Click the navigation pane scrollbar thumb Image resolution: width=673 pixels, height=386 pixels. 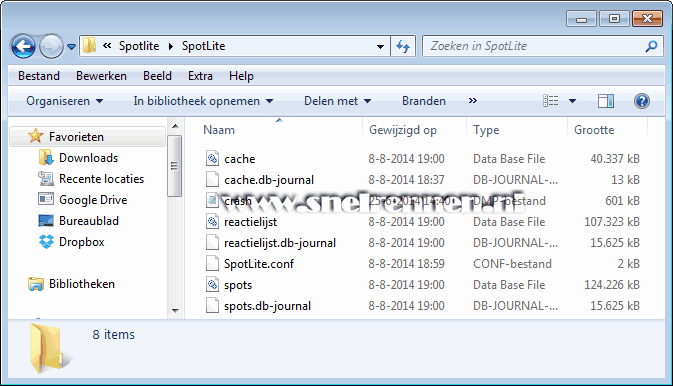click(174, 166)
